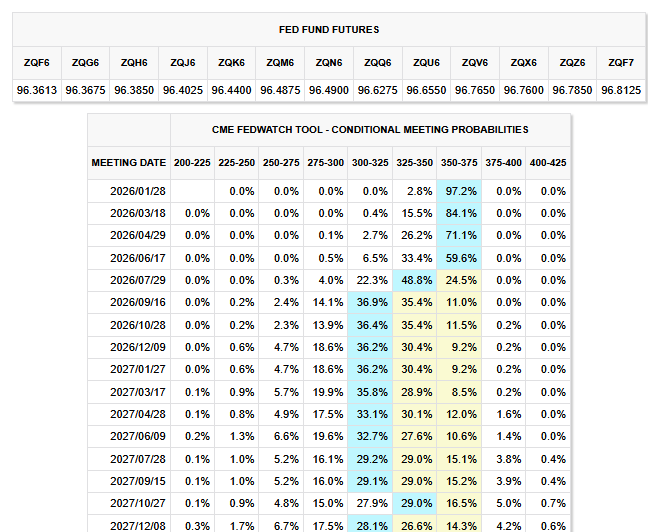Click the 2027/12/08 meeting date
This screenshot has width=648, height=532.
pos(139,523)
